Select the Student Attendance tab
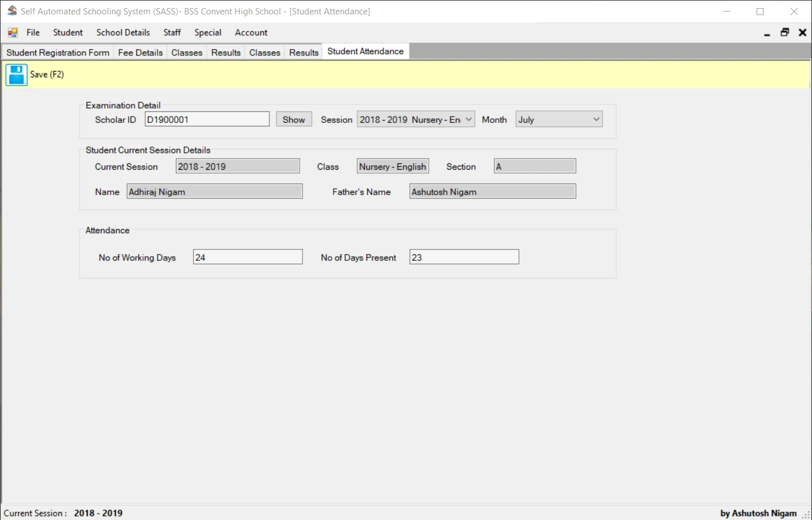The image size is (812, 520). point(365,51)
